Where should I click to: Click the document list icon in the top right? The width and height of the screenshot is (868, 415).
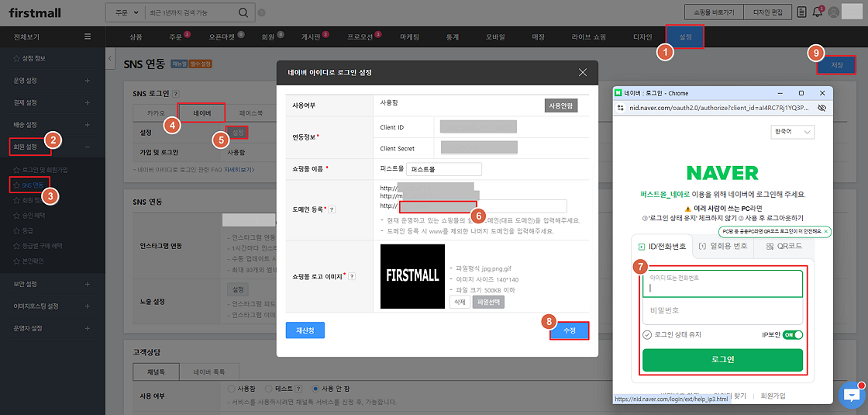click(x=801, y=12)
